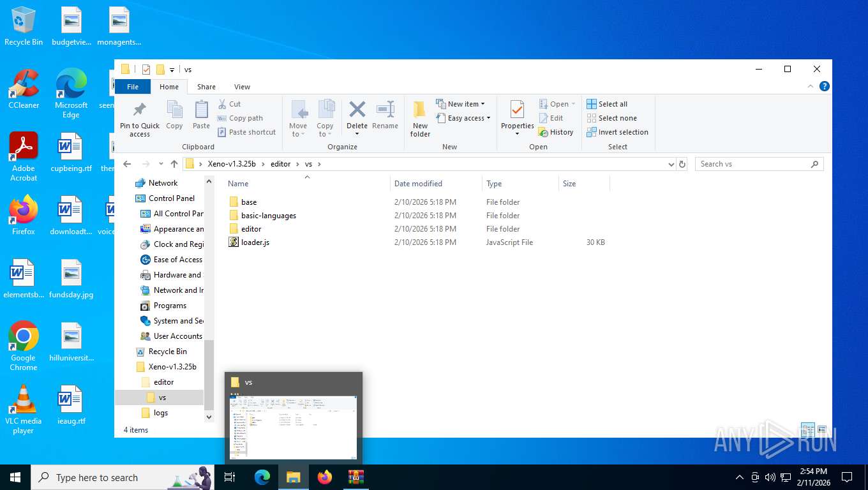Screen dimensions: 868x490
Task: Open Recent locations dropdown arrow
Action: pos(161,164)
